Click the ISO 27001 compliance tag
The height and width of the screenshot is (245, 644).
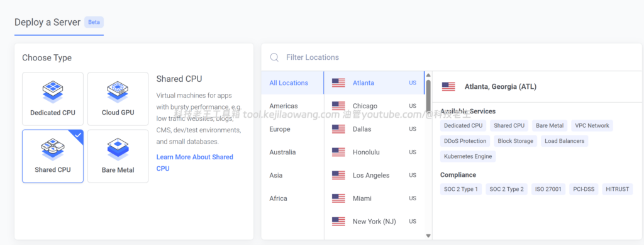click(548, 190)
